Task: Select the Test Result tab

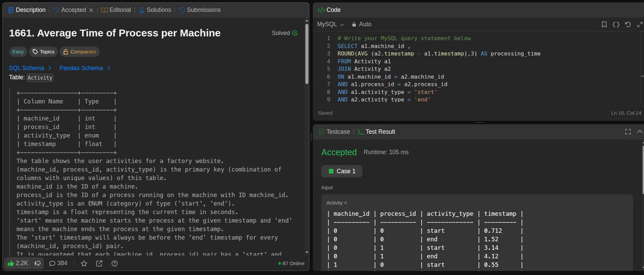Action: click(x=376, y=132)
